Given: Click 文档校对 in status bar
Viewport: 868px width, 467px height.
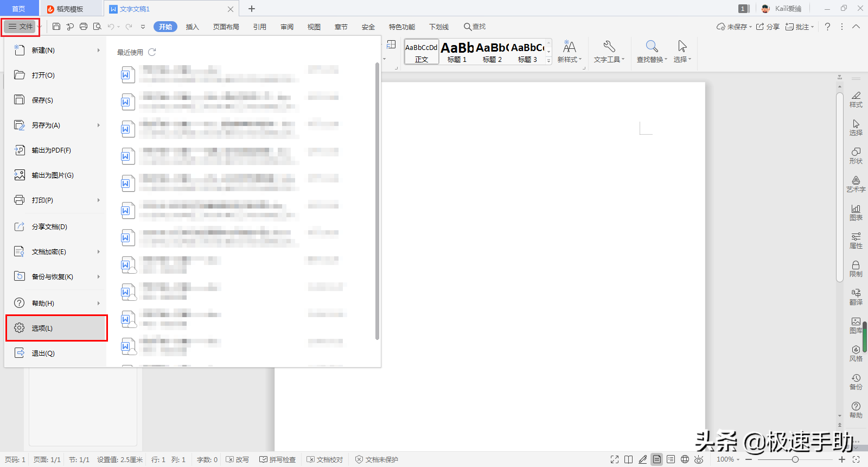Looking at the screenshot, I should click(x=325, y=459).
